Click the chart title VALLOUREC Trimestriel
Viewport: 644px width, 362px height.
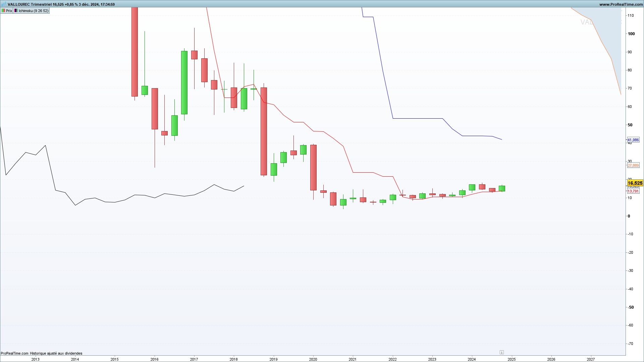pos(30,4)
